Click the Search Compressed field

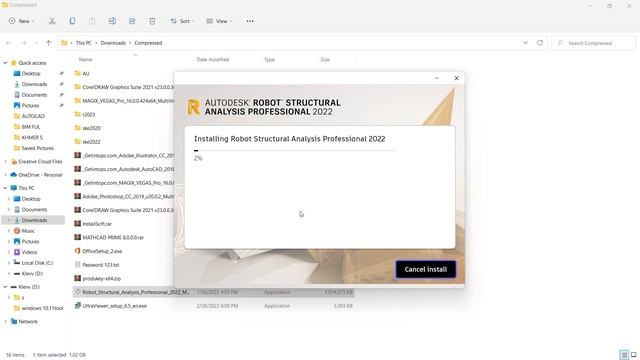click(x=593, y=43)
